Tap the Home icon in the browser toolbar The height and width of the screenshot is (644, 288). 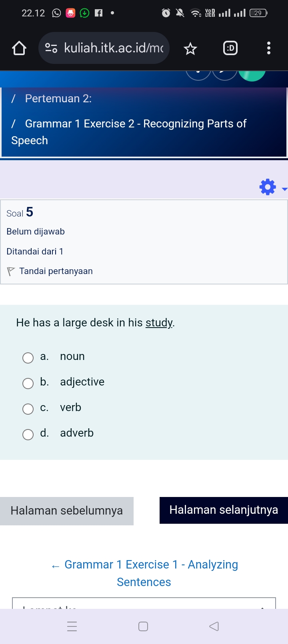coord(18,48)
